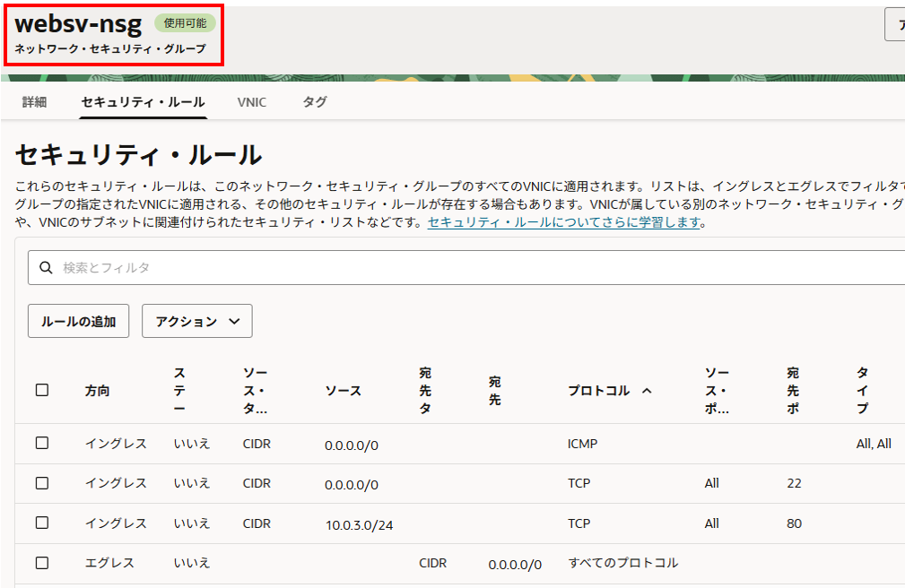Go to the タグ tab
905x588 pixels.
click(x=315, y=102)
